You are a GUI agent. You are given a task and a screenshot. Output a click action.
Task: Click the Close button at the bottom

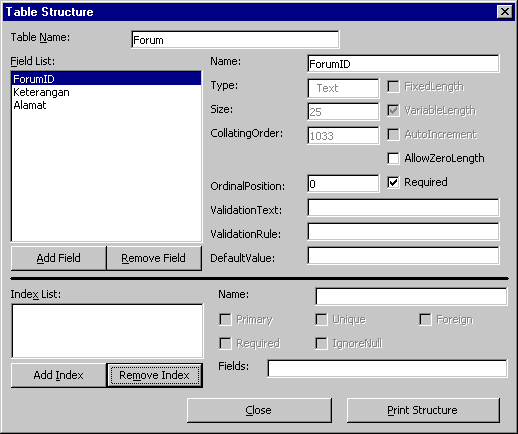259,410
